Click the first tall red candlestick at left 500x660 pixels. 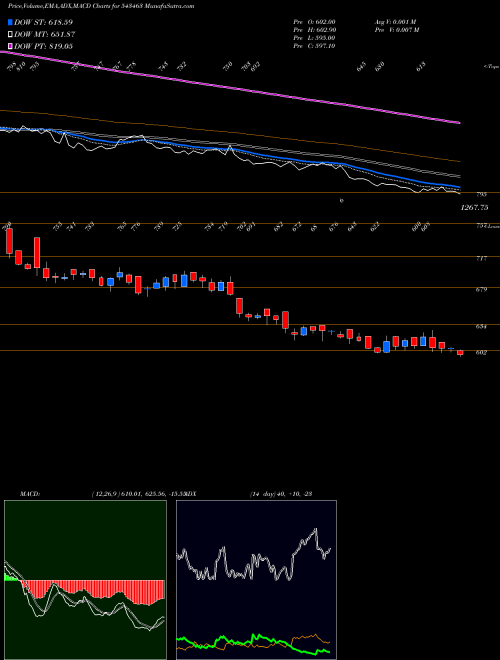click(x=9, y=242)
